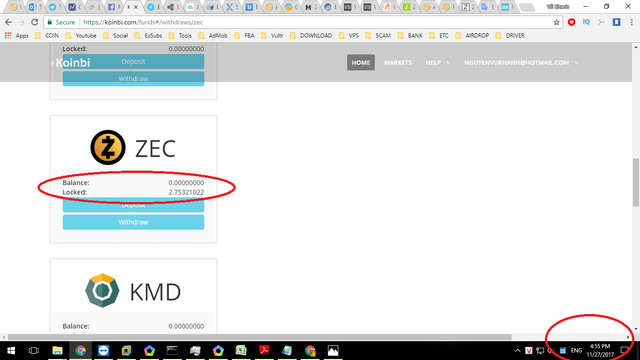The height and width of the screenshot is (360, 640).
Task: Click the KMD coin logo
Action: tap(102, 291)
